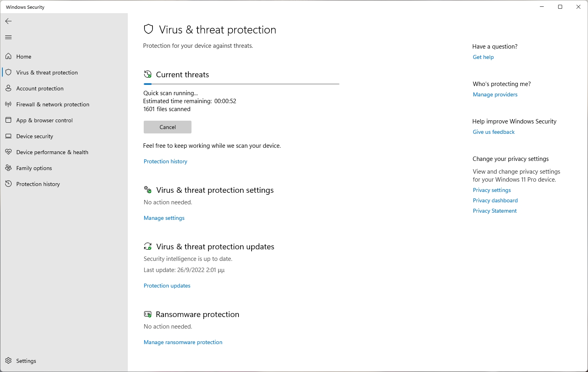Click the Virus & threat protection shield icon
The width and height of the screenshot is (588, 372).
click(8, 72)
